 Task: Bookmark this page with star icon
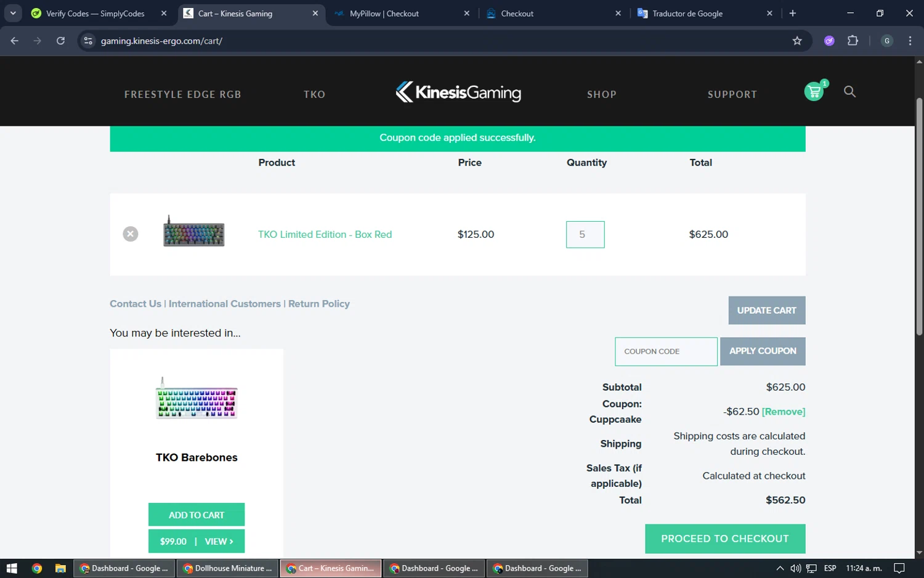click(797, 41)
